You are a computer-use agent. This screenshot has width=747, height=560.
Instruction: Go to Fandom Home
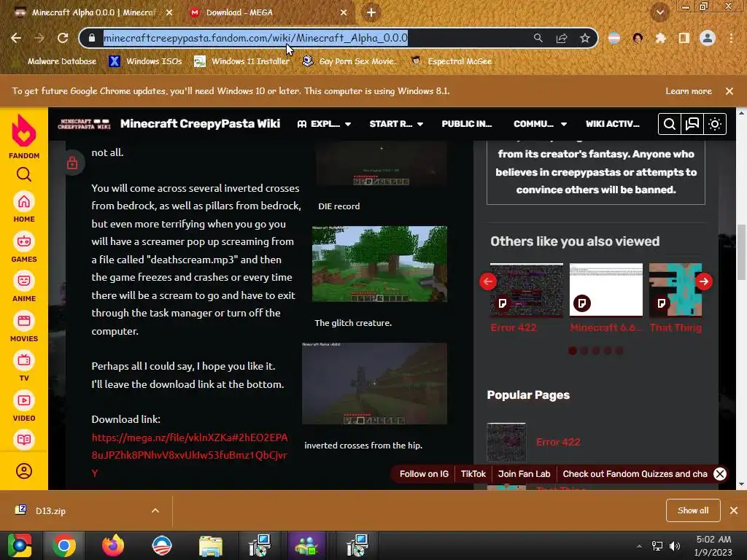tap(24, 207)
